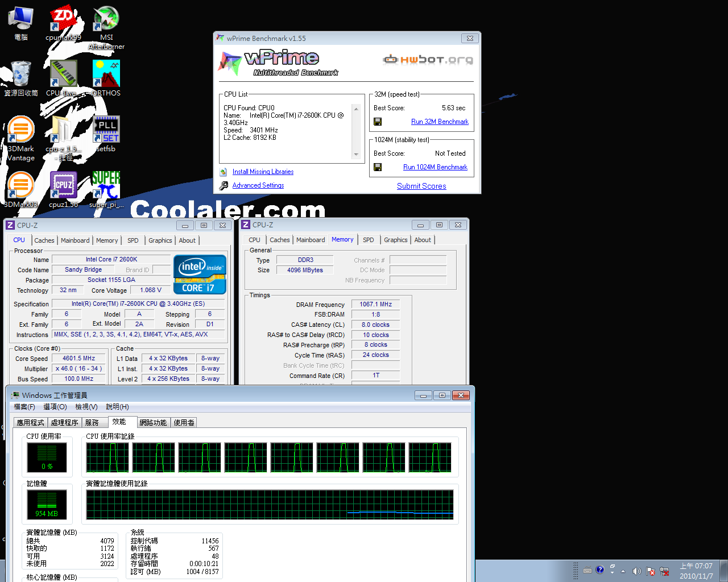Viewport: 728px width, 582px height.
Task: Switch to Mainboard tab in right CPU-Z
Action: (311, 240)
